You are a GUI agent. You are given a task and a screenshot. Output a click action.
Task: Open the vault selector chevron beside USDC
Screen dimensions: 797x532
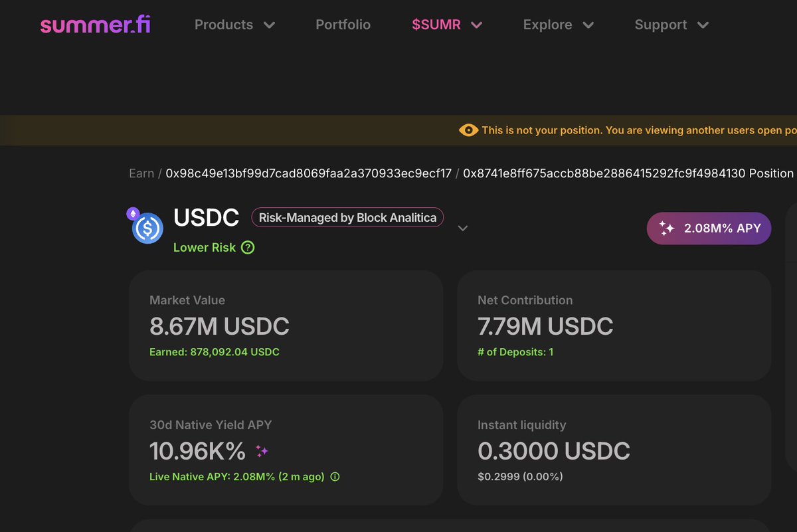[463, 228]
